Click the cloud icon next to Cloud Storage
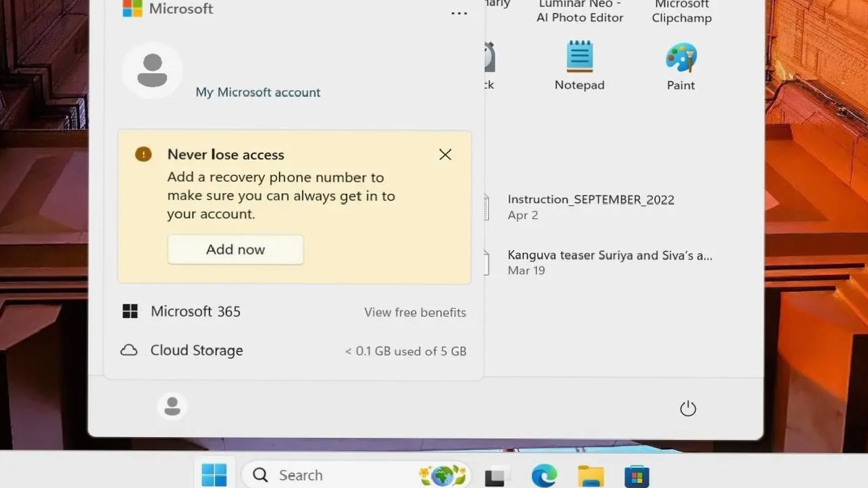 point(129,350)
